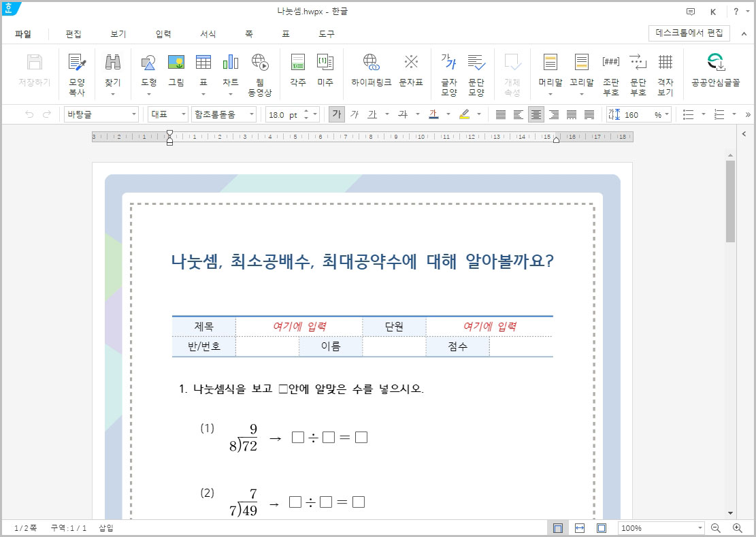Toggle bold formatting on selected text

click(x=336, y=114)
